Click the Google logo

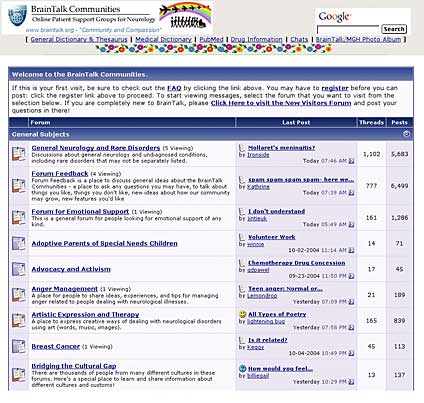click(334, 16)
